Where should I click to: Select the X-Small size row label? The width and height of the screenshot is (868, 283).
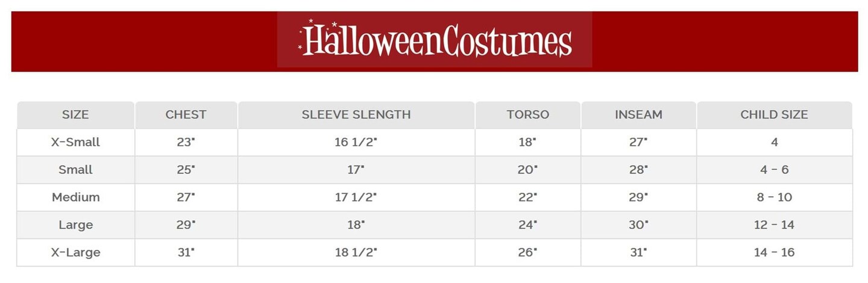pos(75,143)
